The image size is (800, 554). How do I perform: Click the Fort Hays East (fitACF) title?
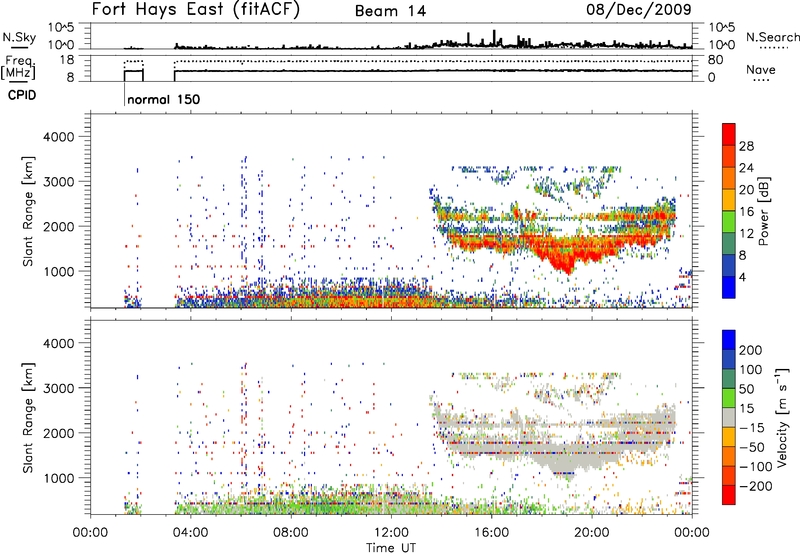195,9
